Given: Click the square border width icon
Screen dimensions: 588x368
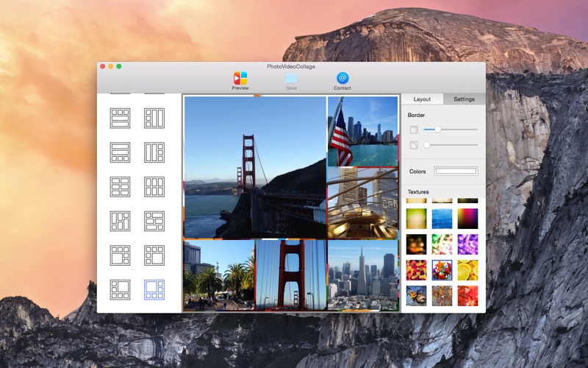Looking at the screenshot, I should 414,130.
